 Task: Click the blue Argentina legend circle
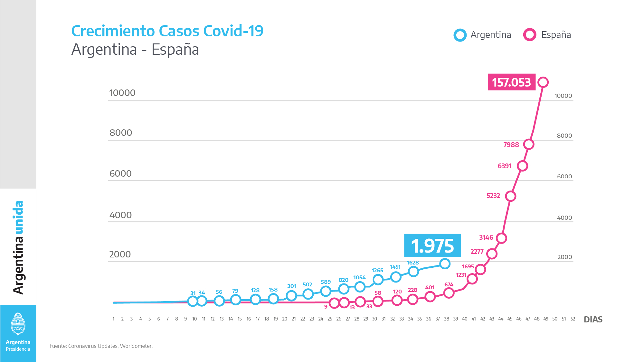[x=460, y=35]
